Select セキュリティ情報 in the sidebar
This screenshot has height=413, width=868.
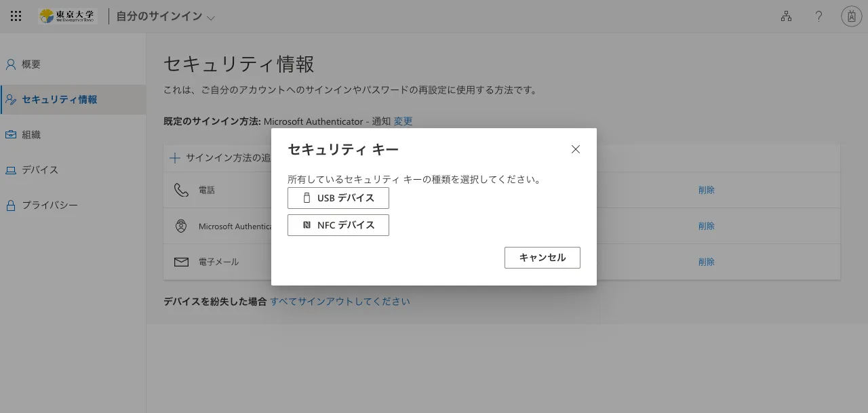click(59, 100)
